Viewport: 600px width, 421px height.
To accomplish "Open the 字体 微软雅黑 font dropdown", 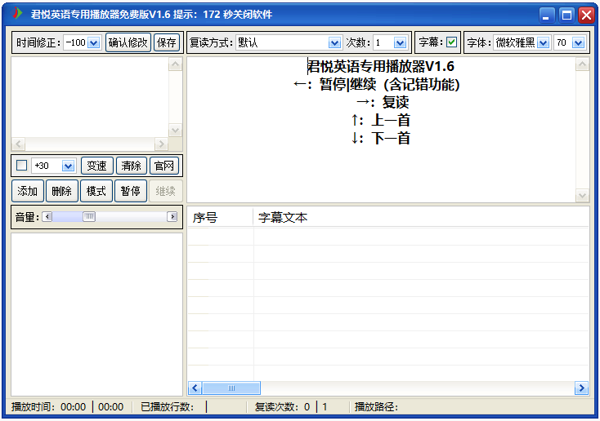I will (x=543, y=43).
